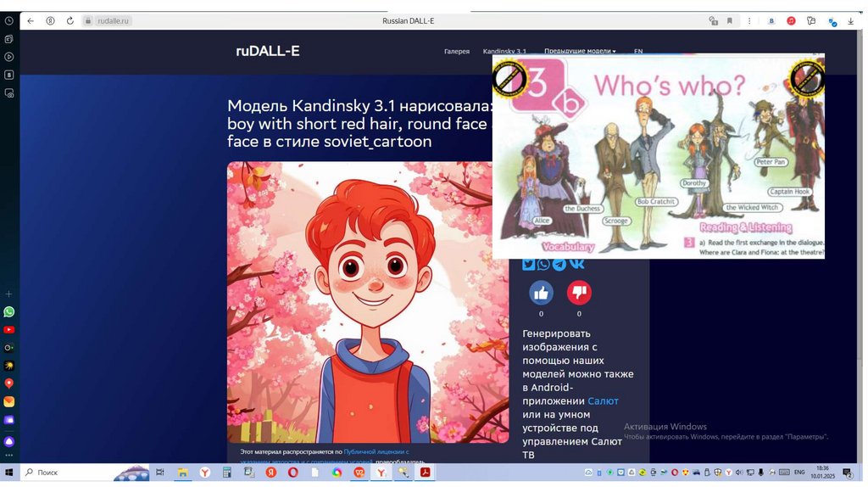Viewport: 868px width, 487px height.
Task: Open the browser three-dot menu
Action: pos(749,20)
